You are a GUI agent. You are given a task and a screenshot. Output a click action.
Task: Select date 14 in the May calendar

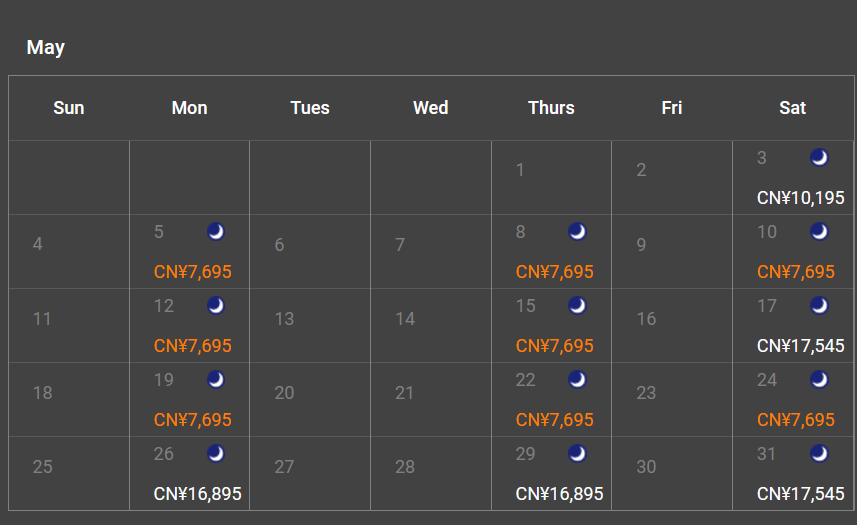tap(405, 319)
